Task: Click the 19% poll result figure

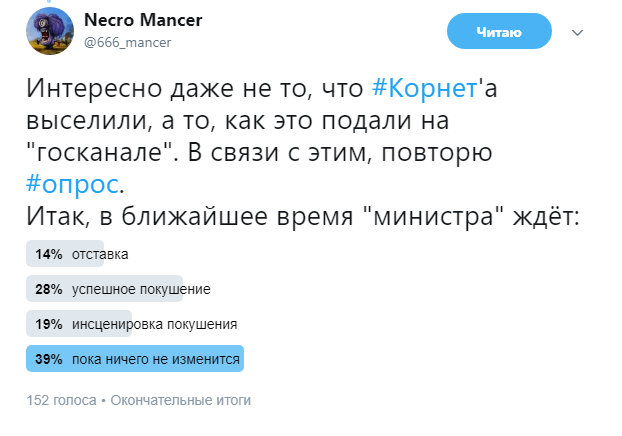Action: (x=49, y=325)
